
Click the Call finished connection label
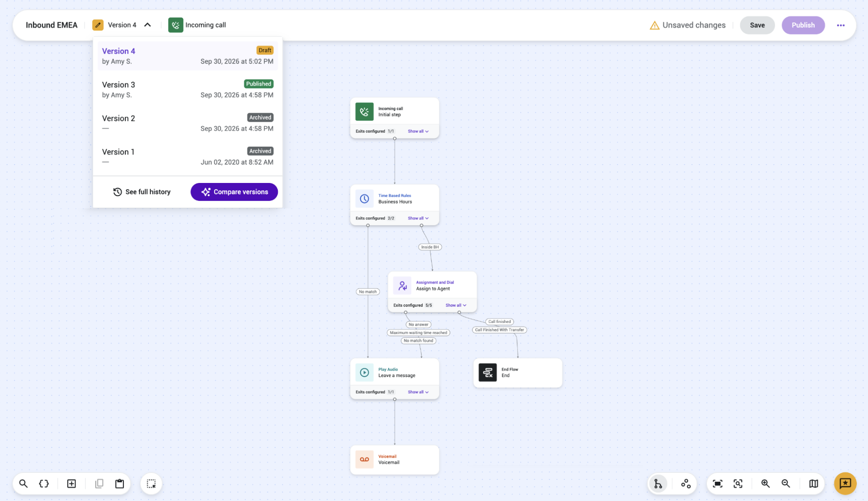click(499, 322)
